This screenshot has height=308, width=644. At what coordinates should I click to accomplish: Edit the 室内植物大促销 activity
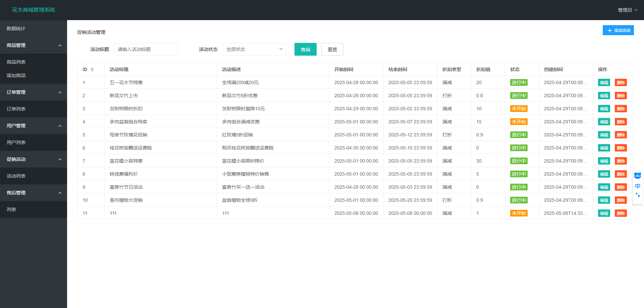pyautogui.click(x=604, y=200)
